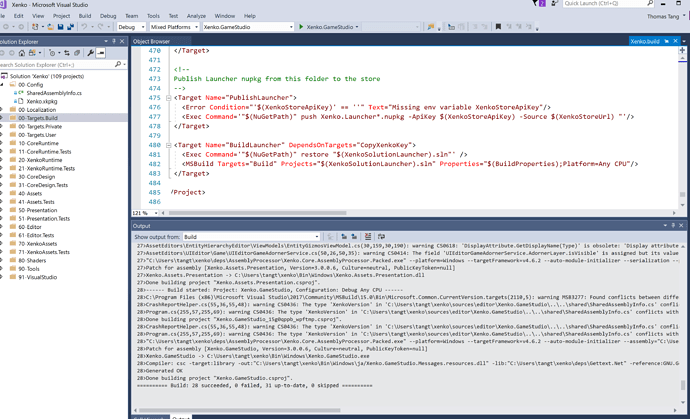Open Solution Explorer window position menu

tap(106, 41)
